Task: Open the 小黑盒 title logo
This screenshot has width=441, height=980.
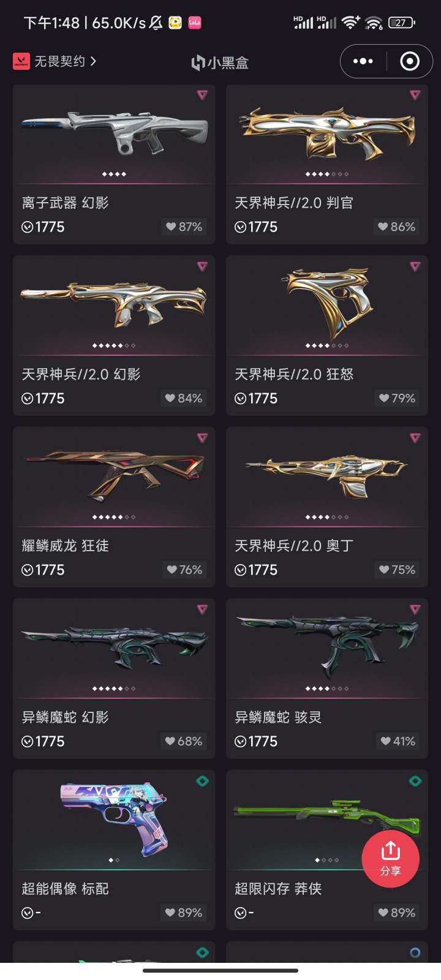Action: point(220,62)
